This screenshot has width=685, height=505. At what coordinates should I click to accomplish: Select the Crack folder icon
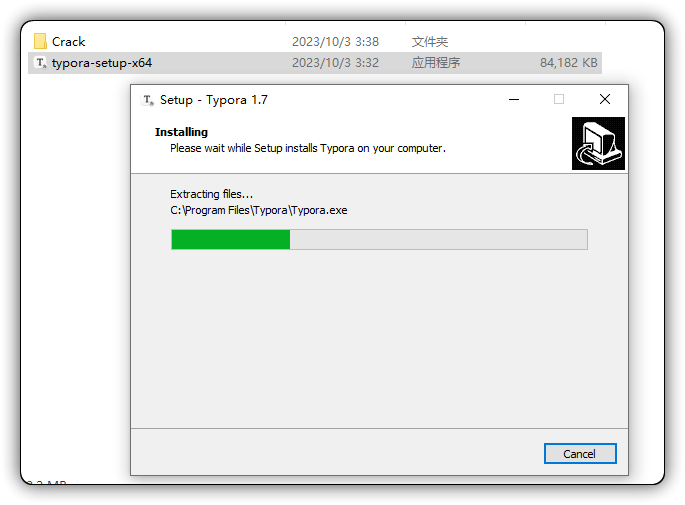coord(40,42)
